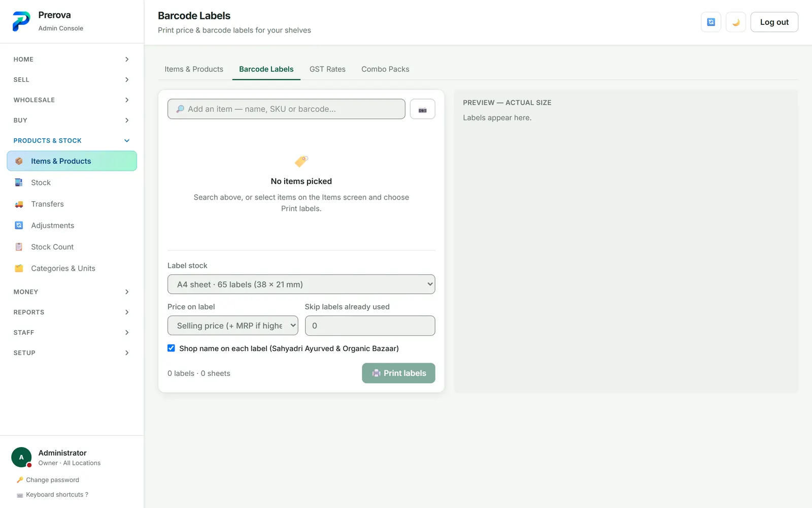This screenshot has height=508, width=812.
Task: Collapse the PRODUCTS & STOCK section
Action: pyautogui.click(x=72, y=141)
